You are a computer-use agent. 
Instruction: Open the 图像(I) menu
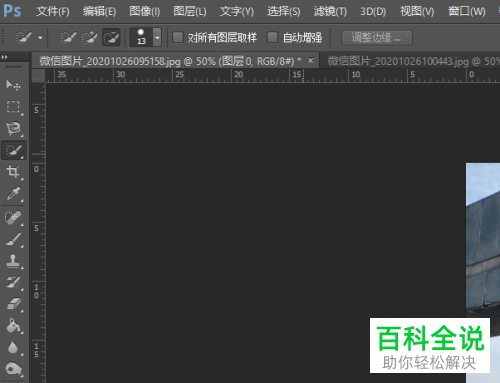tap(144, 12)
